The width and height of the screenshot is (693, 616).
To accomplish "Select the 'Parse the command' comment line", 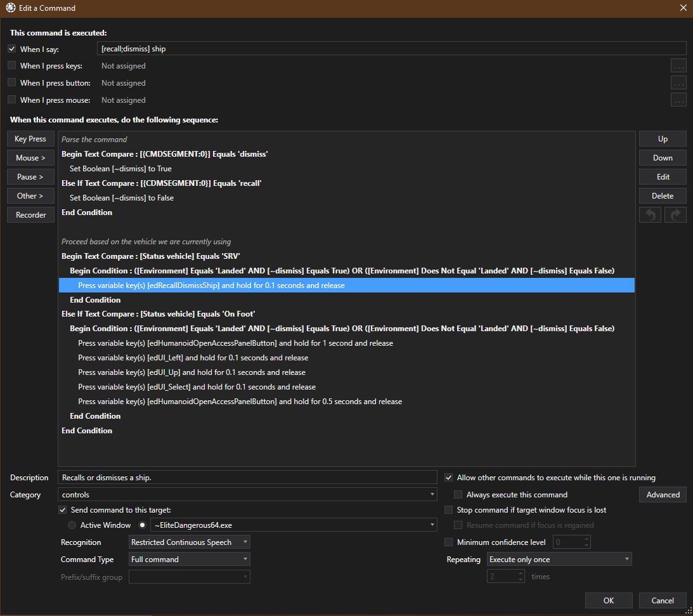I will click(x=346, y=140).
